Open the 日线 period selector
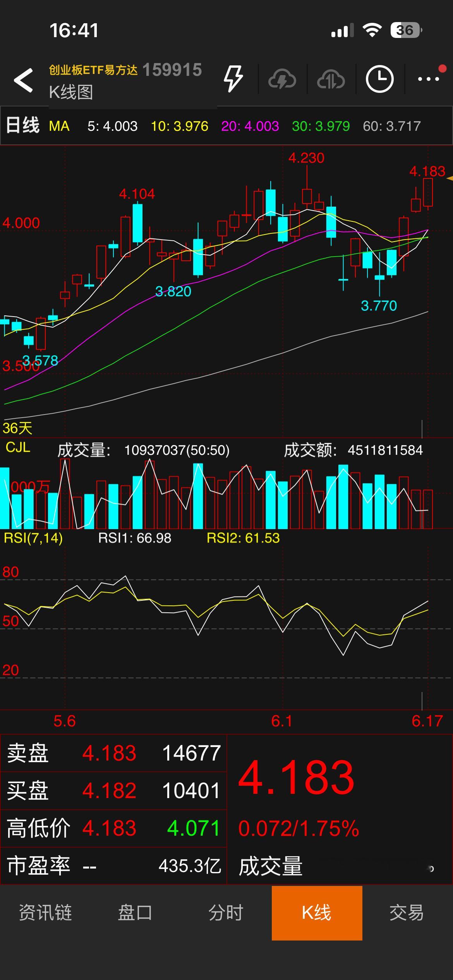This screenshot has width=453, height=980. (x=23, y=125)
